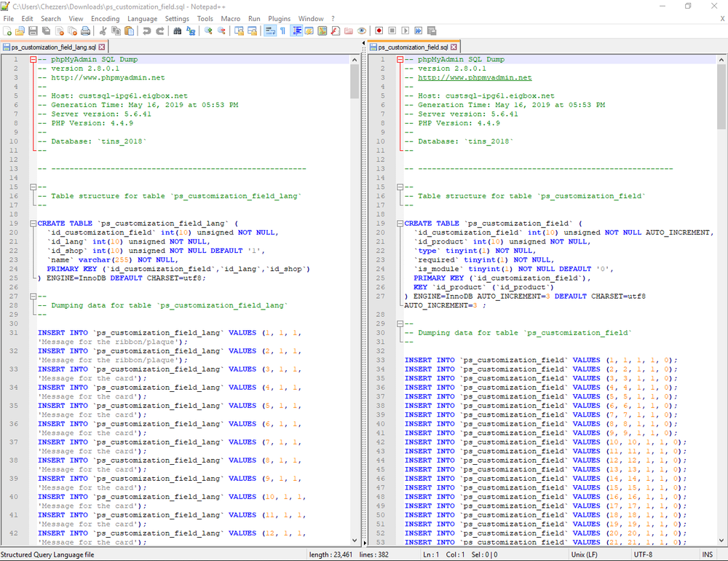Click the New file toolbar icon
The width and height of the screenshot is (728, 561).
click(7, 31)
